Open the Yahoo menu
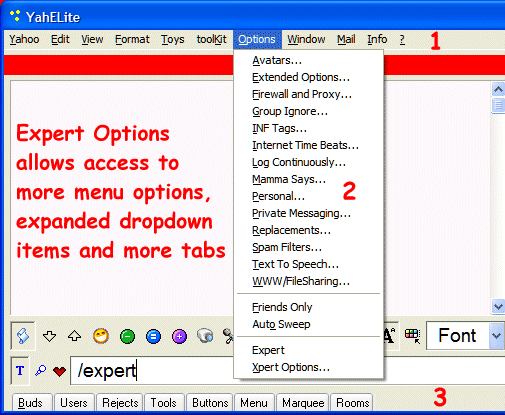The height and width of the screenshot is (415, 505). point(24,39)
